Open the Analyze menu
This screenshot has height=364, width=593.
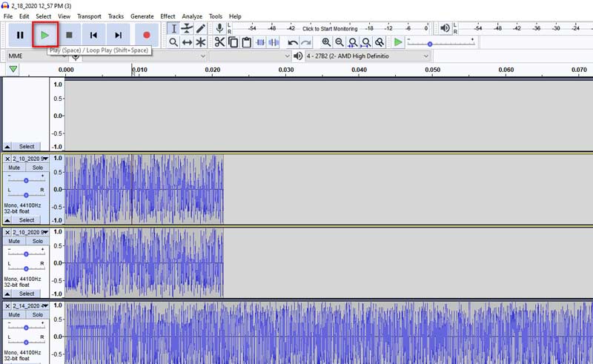click(192, 16)
